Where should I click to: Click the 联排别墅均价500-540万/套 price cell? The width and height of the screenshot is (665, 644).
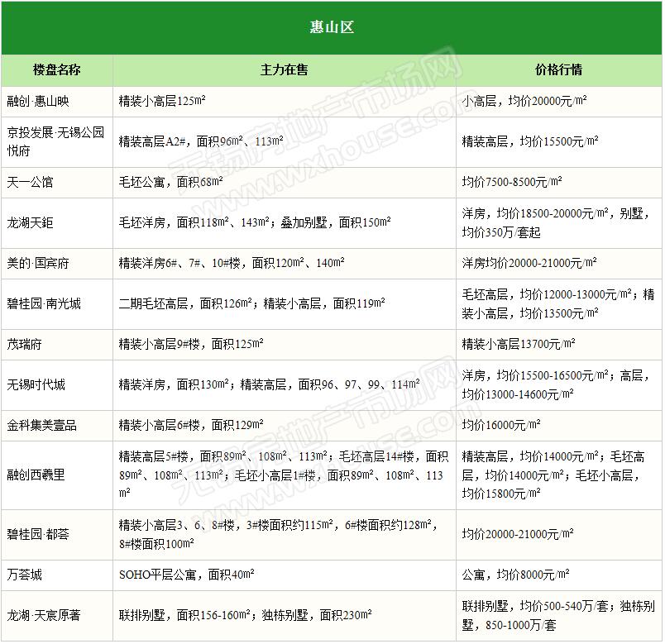pyautogui.click(x=558, y=615)
